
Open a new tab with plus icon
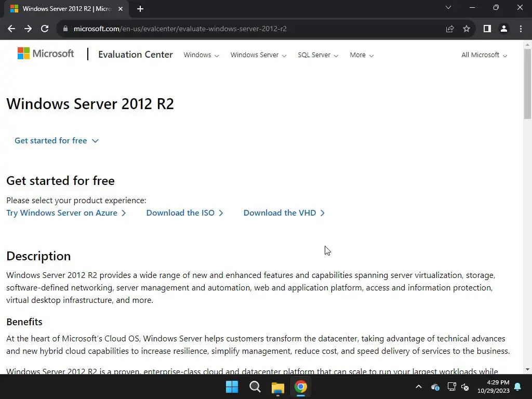click(140, 9)
